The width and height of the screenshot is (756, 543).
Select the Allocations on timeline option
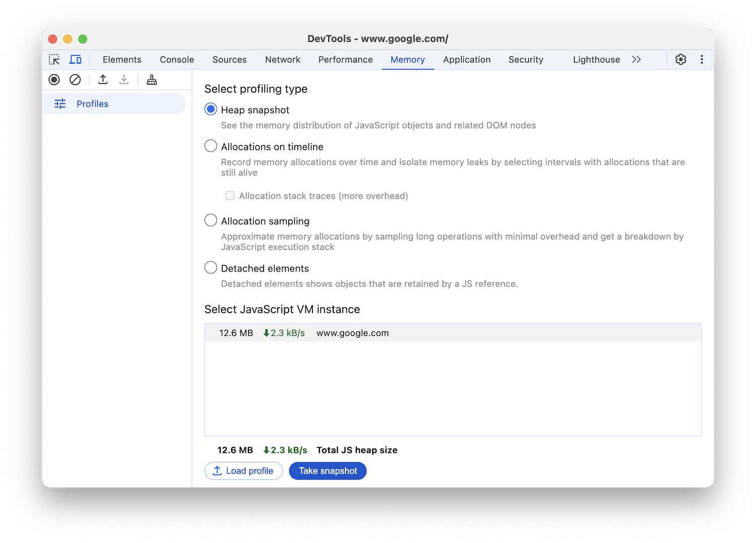click(211, 146)
